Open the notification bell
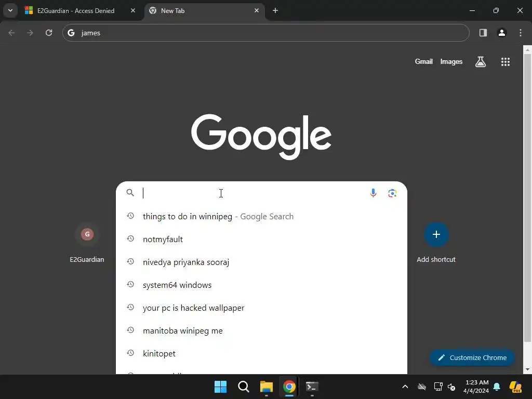 [x=497, y=387]
